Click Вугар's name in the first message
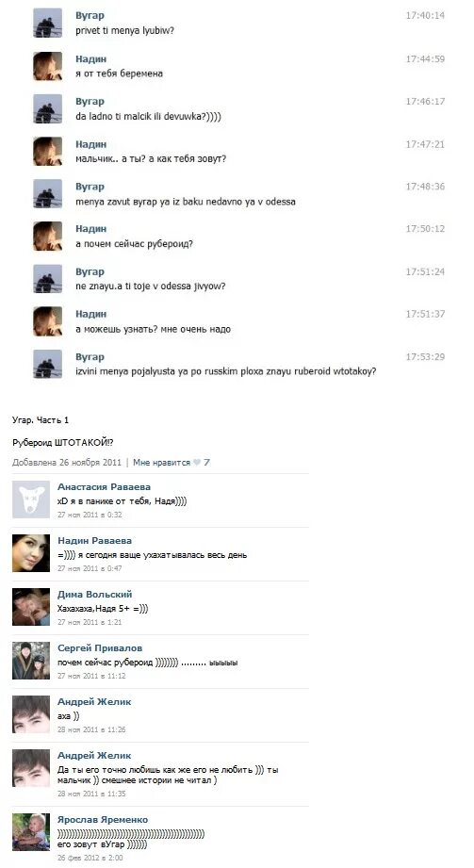Screen dimensions: 474x868 point(90,15)
